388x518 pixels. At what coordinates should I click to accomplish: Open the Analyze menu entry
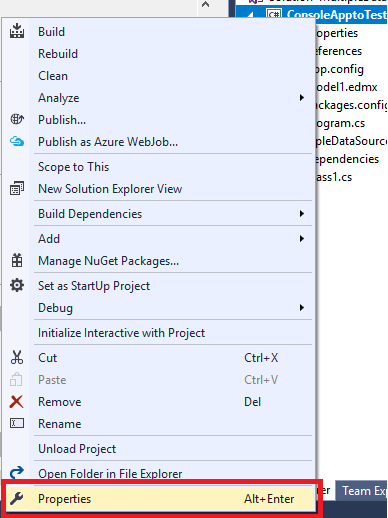pos(158,98)
